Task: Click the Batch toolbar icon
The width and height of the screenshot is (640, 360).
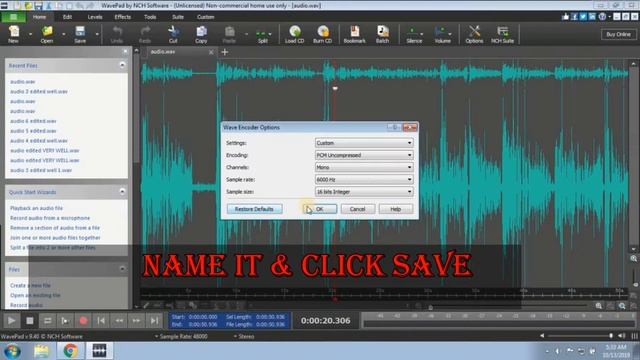Action: (x=382, y=34)
